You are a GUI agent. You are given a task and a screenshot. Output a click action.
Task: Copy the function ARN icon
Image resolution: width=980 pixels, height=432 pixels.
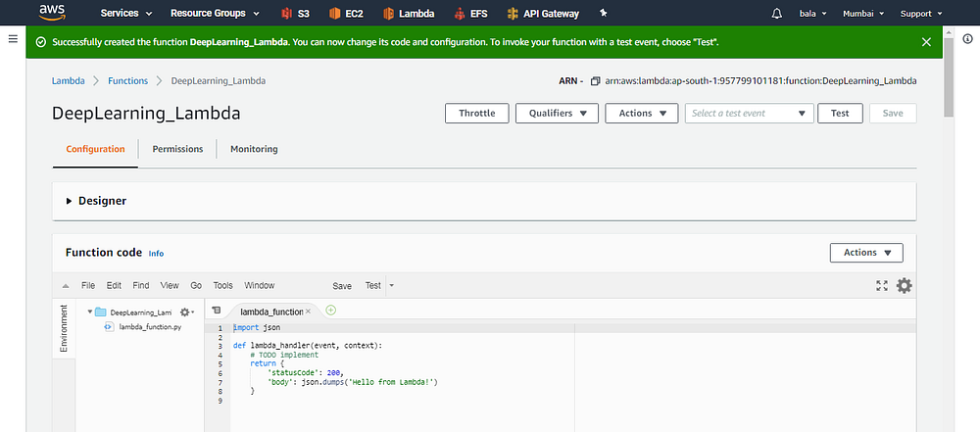pos(595,81)
